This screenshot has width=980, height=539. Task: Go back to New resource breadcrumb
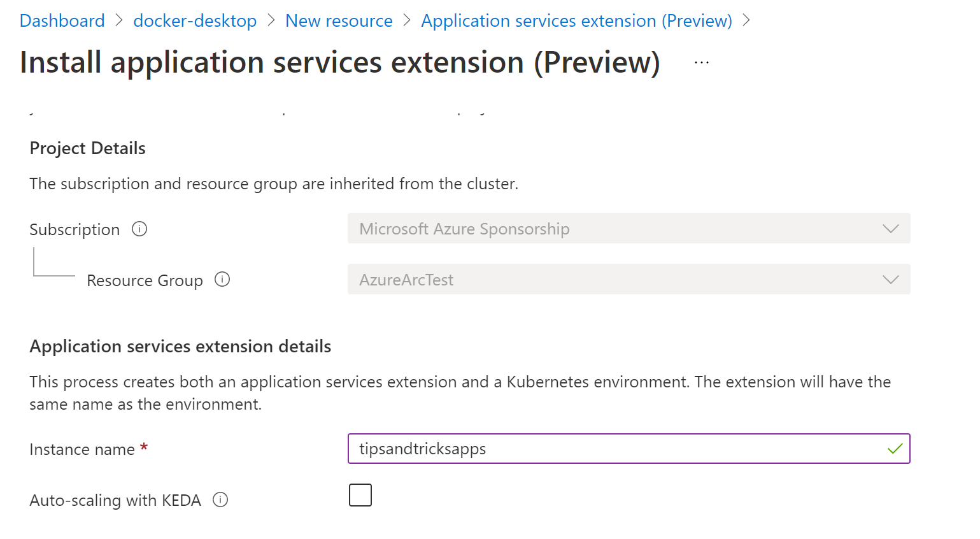point(339,20)
